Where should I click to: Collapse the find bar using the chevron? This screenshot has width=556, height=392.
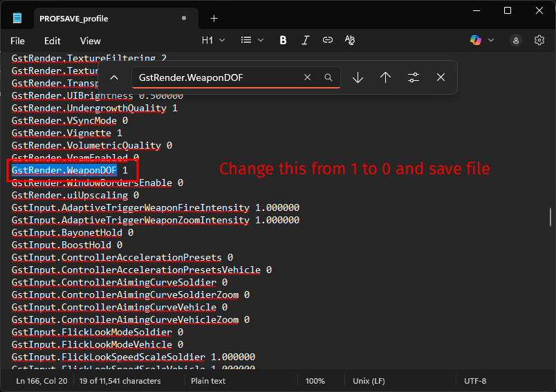pyautogui.click(x=114, y=77)
